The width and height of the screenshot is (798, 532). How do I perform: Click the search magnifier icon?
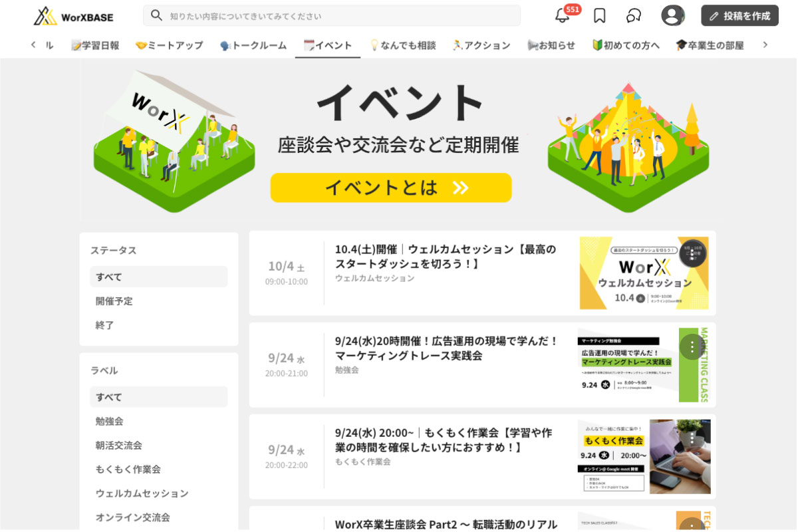[156, 15]
